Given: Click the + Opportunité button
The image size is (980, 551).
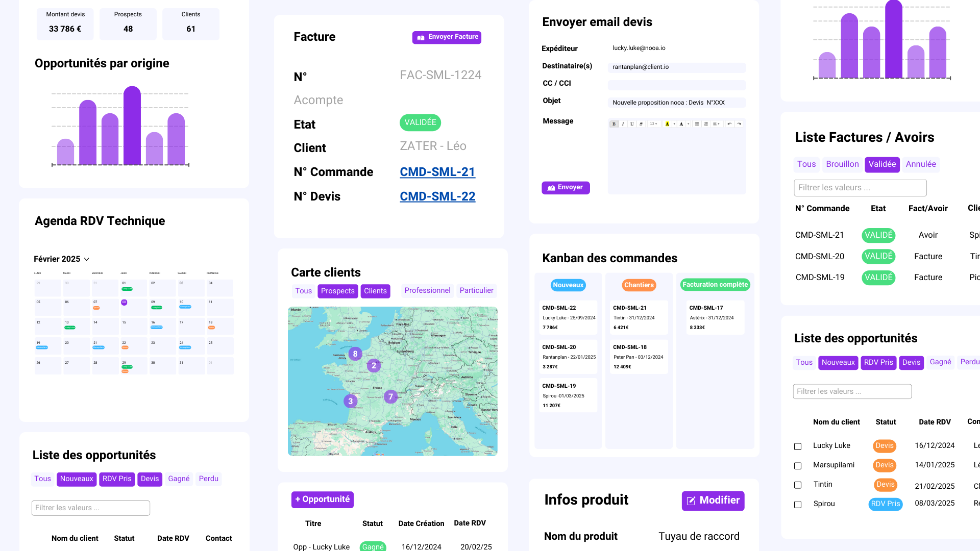Looking at the screenshot, I should 323,499.
